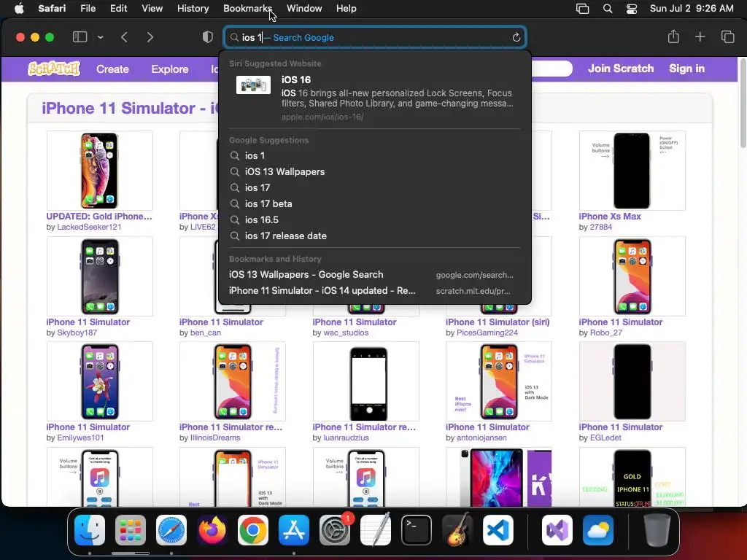The image size is (747, 560).
Task: Open the Bookmarks menu
Action: coord(247,9)
